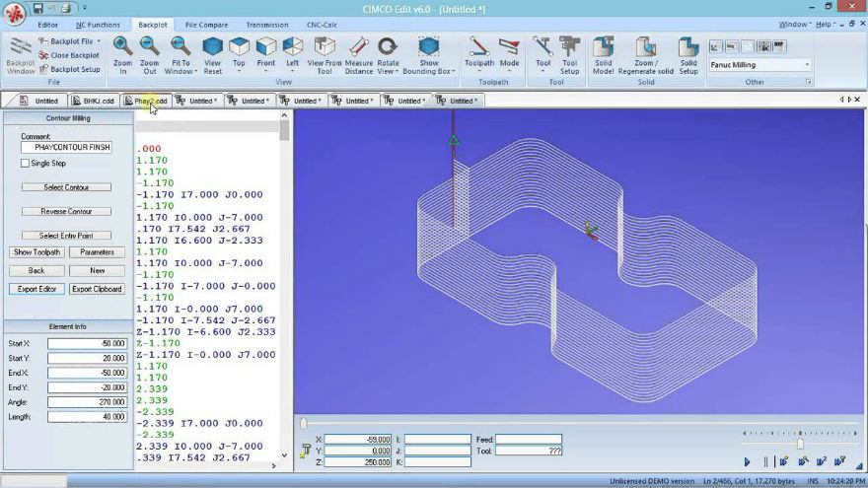The width and height of the screenshot is (868, 488).
Task: Click the Zoom In tool
Action: [122, 54]
